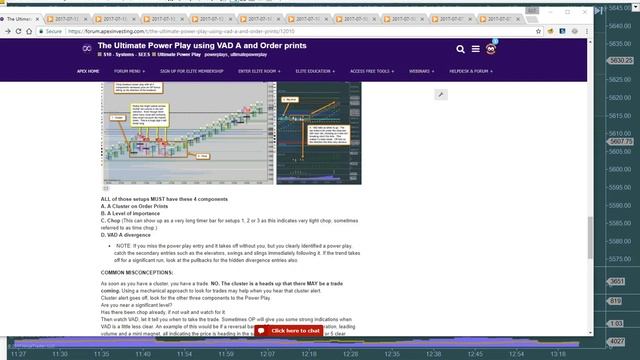Screen dimensions: 640x360
Task: Expand the ACCESS FREE TOOLS dropdown
Action: pyautogui.click(x=372, y=71)
